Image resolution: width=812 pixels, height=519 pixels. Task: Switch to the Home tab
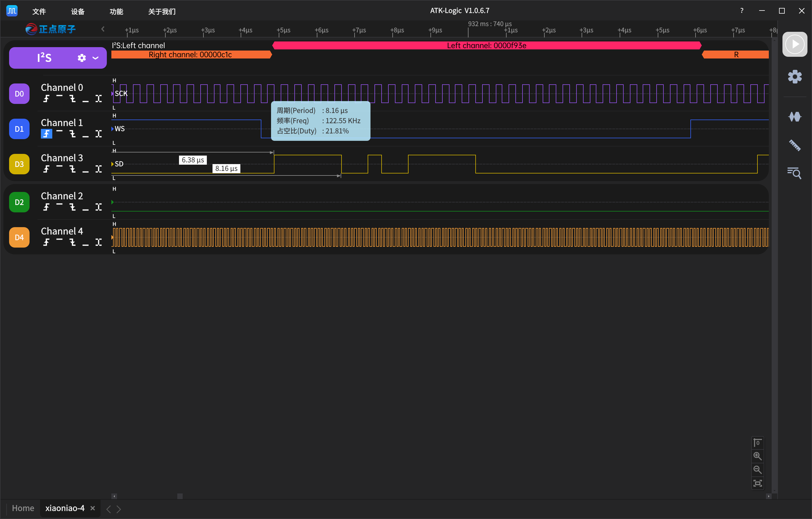coord(23,508)
